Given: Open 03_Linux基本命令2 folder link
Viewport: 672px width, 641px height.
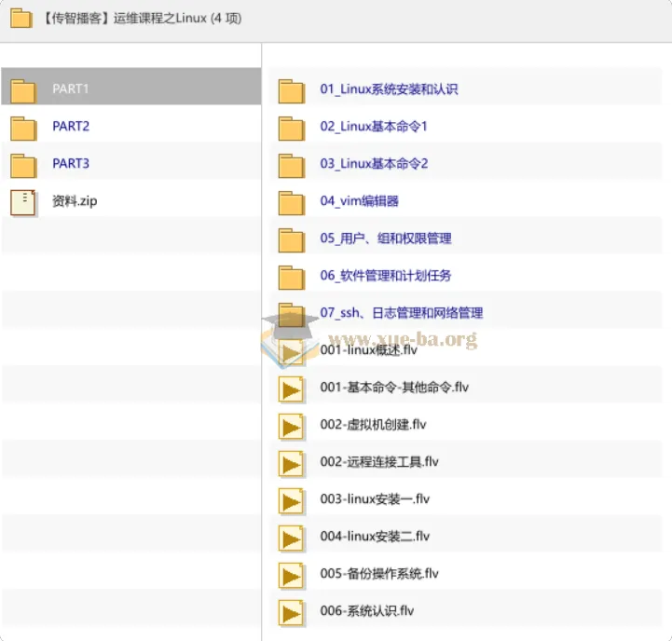Looking at the screenshot, I should point(374,164).
